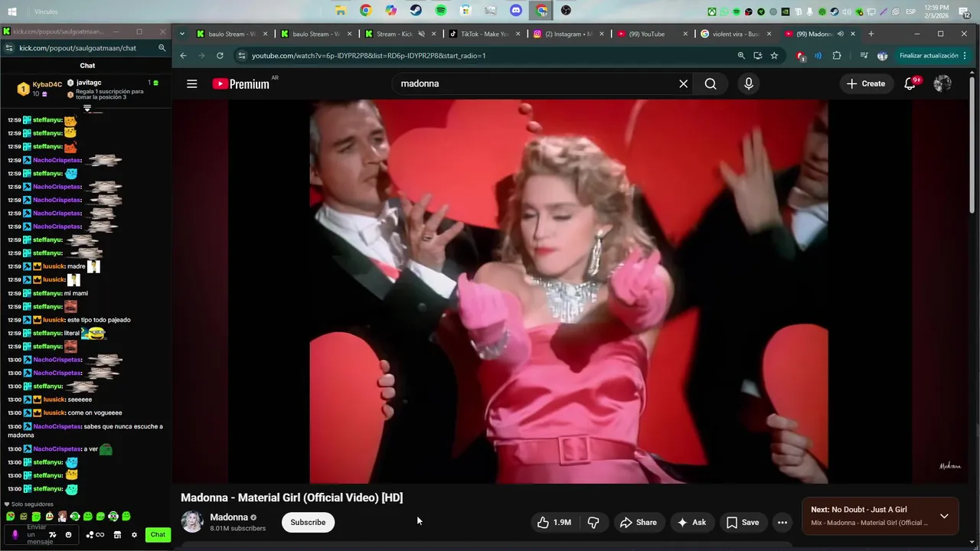Toggle the purple microphone in Kick chat
The height and width of the screenshot is (551, 980).
[x=15, y=535]
